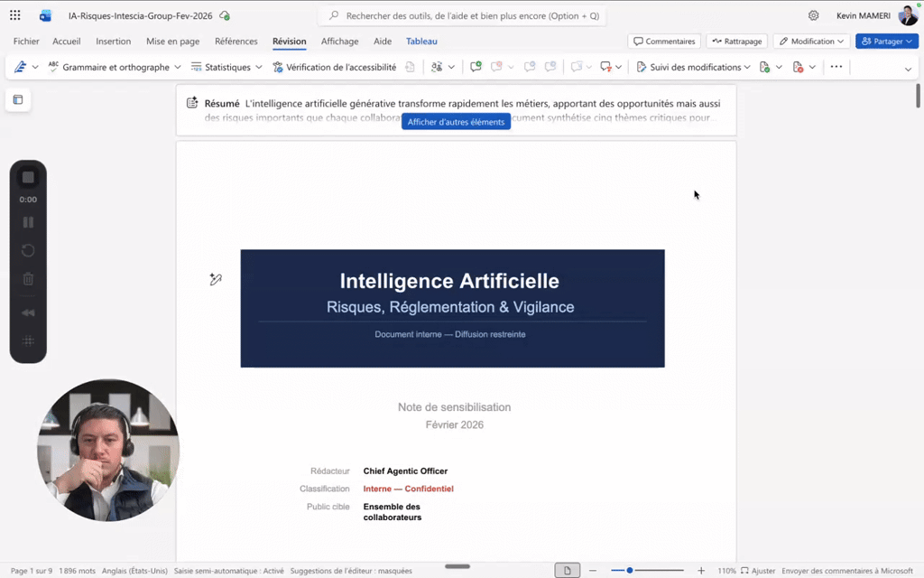Screen dimensions: 924x578
Task: Click the Copilot summary icon beside Résumé
Action: click(192, 103)
